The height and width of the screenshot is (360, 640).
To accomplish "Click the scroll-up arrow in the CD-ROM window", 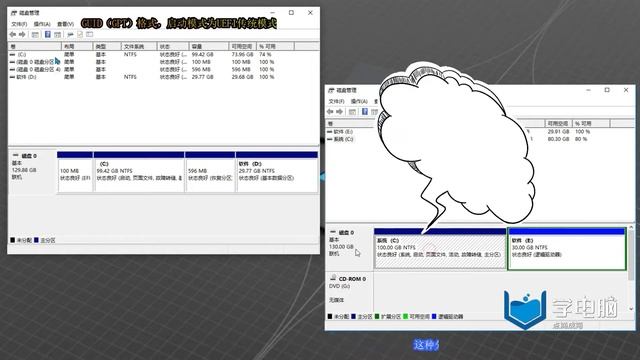I will click(631, 227).
